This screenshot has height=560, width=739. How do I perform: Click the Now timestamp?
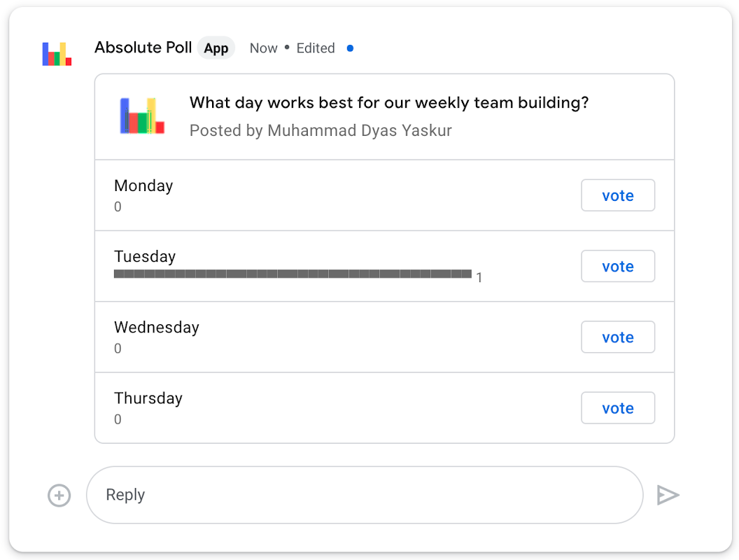(263, 48)
